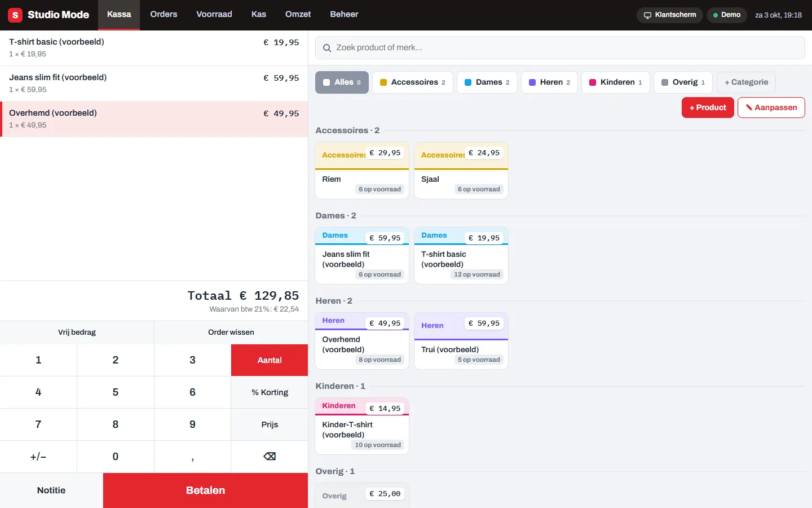Add the Jeans slim fit product card
Viewport: 812px width, 508px height.
tap(362, 256)
